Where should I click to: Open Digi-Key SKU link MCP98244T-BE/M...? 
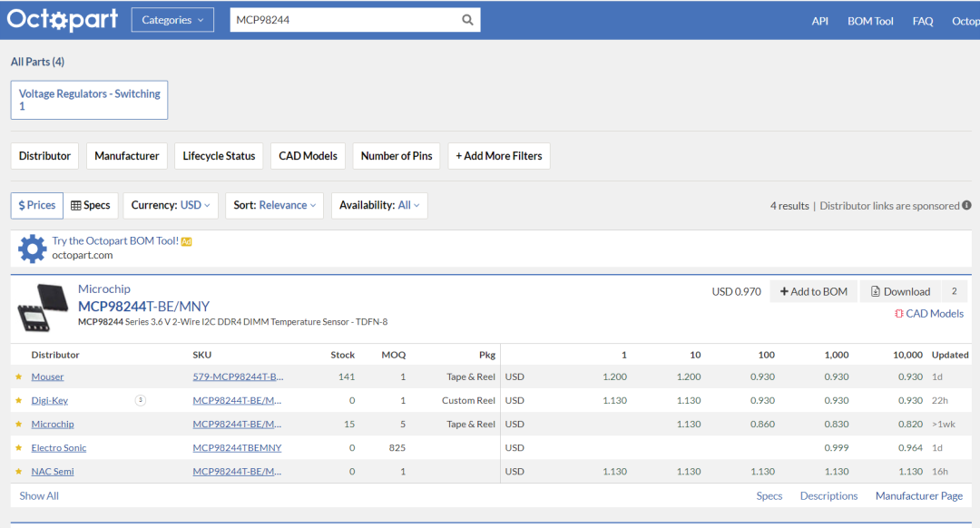click(x=237, y=400)
